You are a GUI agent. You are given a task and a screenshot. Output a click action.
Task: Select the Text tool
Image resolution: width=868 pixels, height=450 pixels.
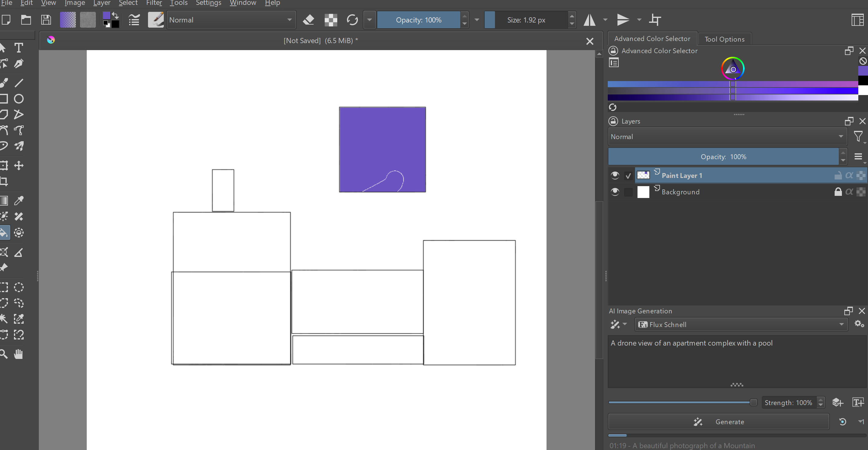tap(19, 48)
